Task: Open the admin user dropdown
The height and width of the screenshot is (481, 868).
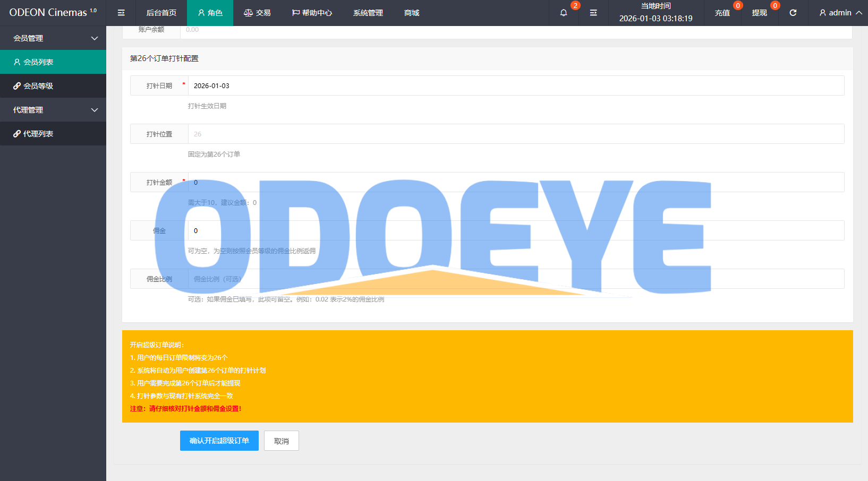Action: click(840, 13)
